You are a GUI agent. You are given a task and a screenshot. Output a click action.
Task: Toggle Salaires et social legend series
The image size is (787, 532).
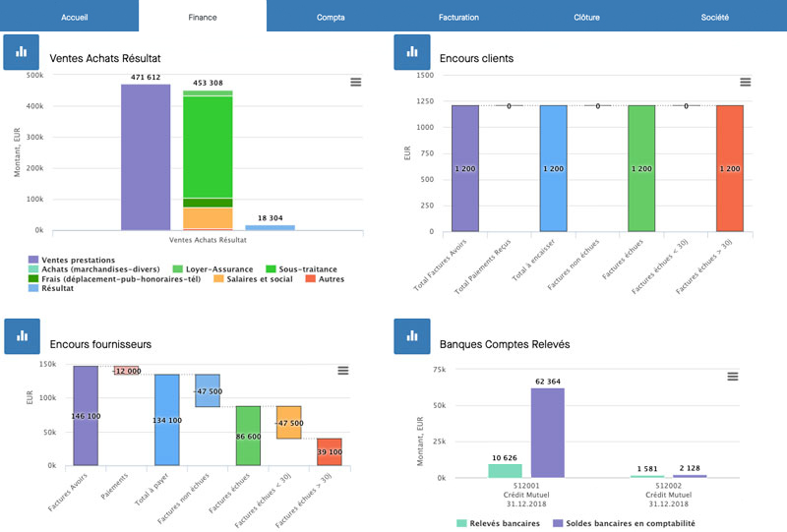[x=253, y=279]
